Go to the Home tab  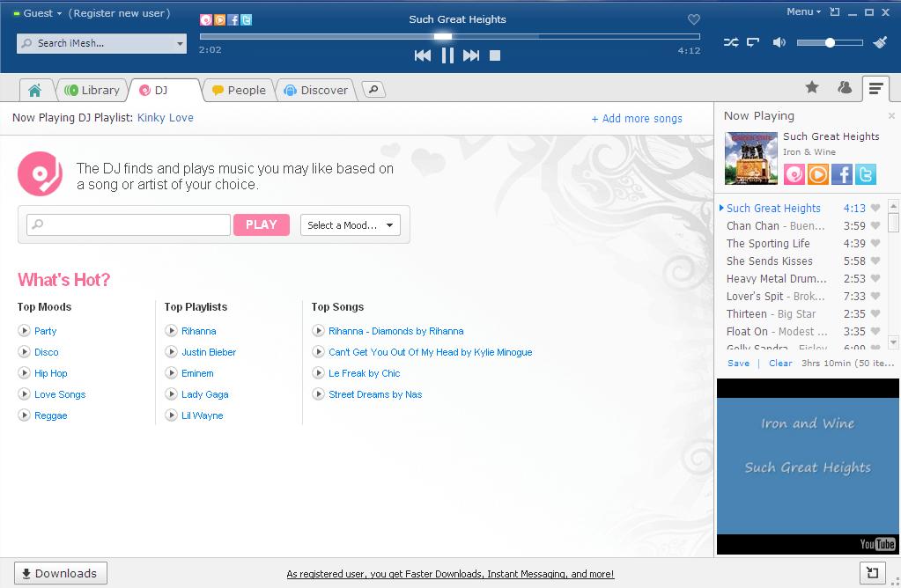[x=34, y=90]
